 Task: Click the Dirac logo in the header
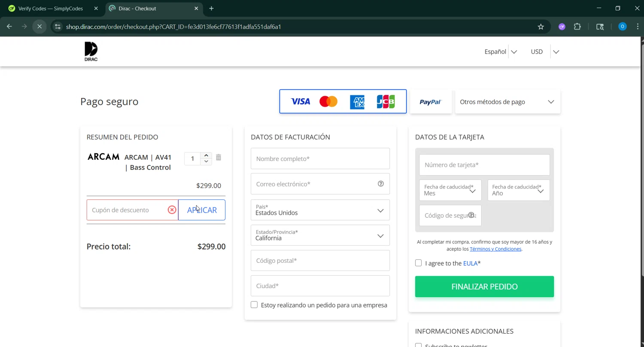(x=91, y=52)
